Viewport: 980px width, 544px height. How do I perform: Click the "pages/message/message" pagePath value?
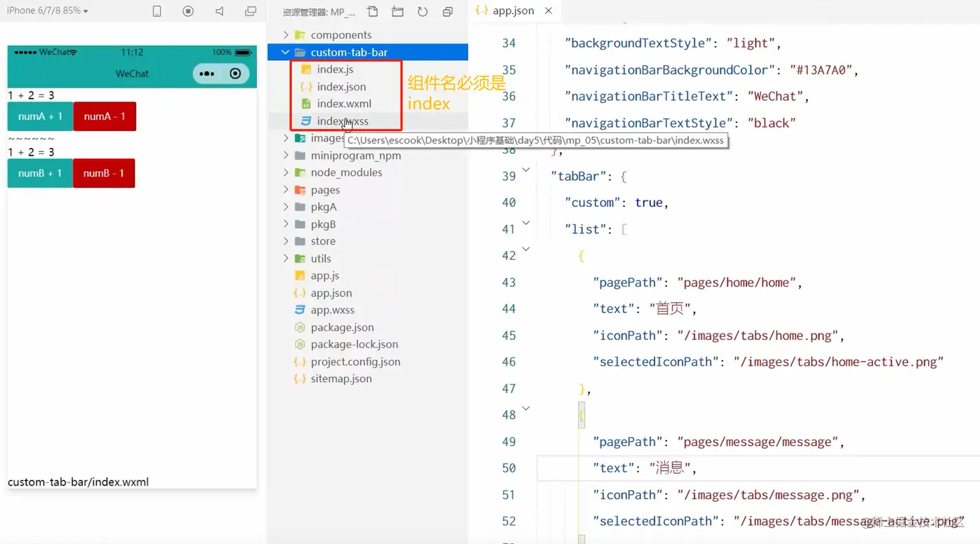point(758,442)
